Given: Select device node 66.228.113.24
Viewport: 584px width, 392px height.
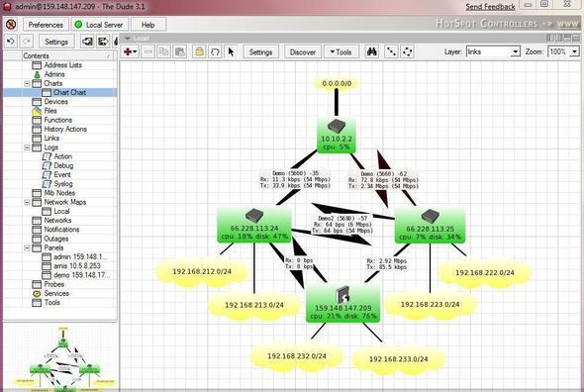Looking at the screenshot, I should click(254, 225).
